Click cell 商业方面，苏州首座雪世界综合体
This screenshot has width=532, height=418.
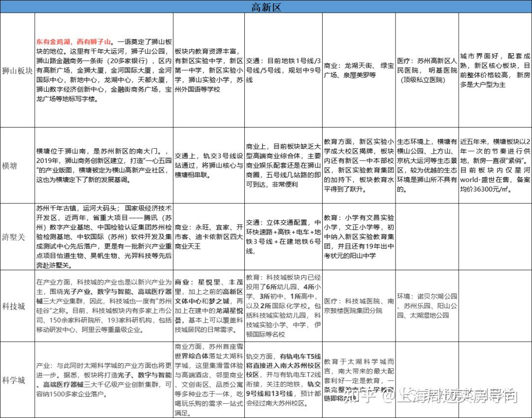[x=209, y=380]
